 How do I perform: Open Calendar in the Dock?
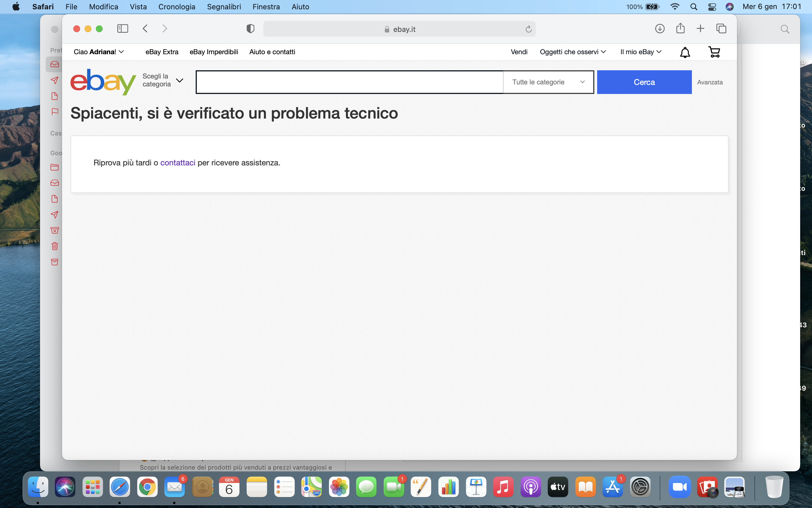click(x=229, y=487)
